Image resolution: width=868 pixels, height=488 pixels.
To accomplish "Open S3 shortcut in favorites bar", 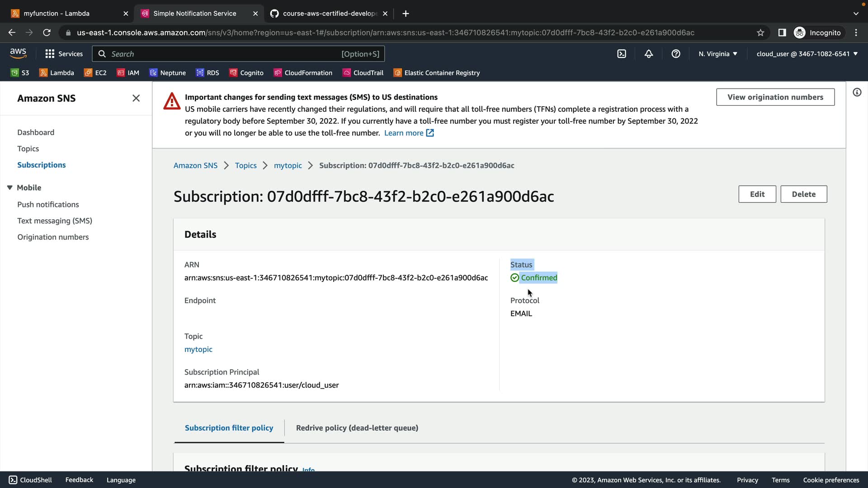I will (x=20, y=73).
